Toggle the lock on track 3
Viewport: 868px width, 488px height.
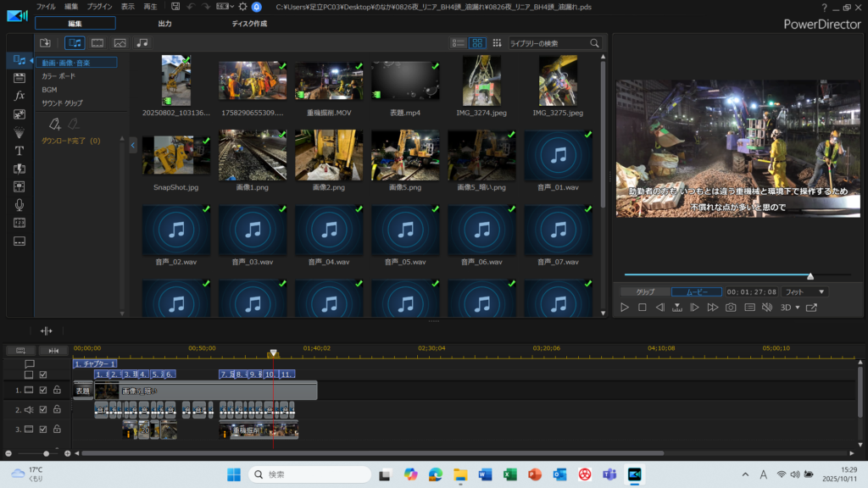(x=57, y=430)
